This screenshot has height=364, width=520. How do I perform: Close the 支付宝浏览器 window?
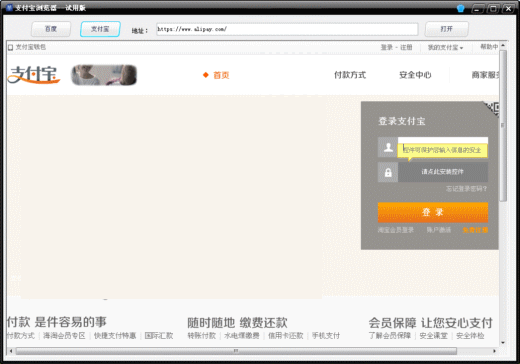click(509, 9)
